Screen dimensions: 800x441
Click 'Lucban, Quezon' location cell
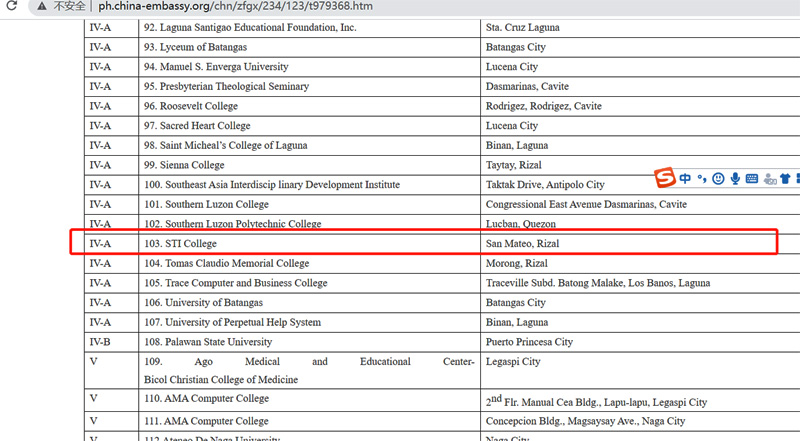520,224
